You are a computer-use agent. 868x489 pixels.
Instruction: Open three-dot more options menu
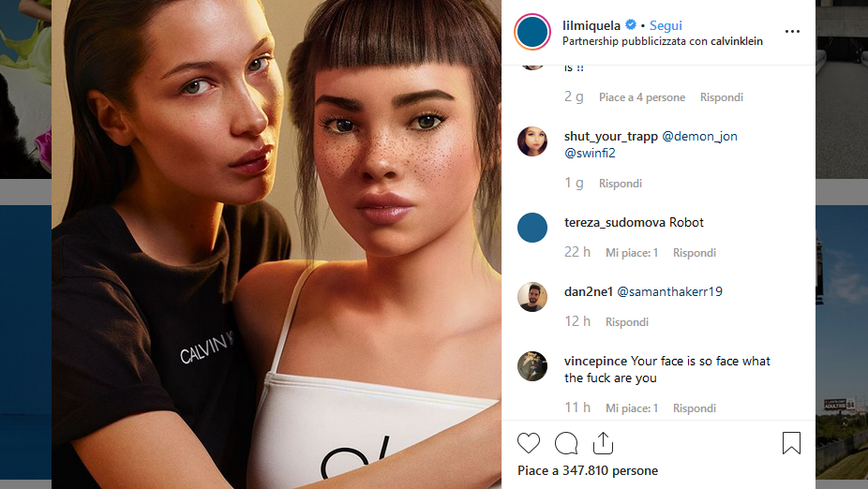point(792,32)
